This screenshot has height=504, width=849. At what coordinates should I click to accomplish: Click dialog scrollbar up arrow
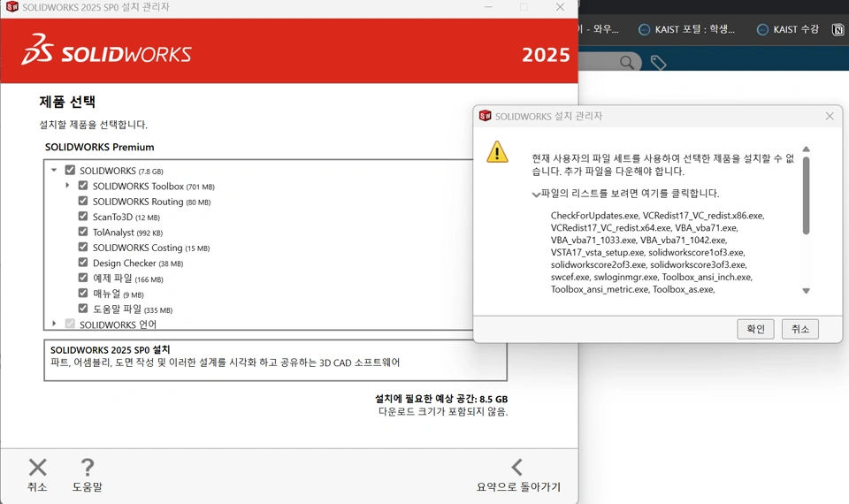(x=806, y=149)
